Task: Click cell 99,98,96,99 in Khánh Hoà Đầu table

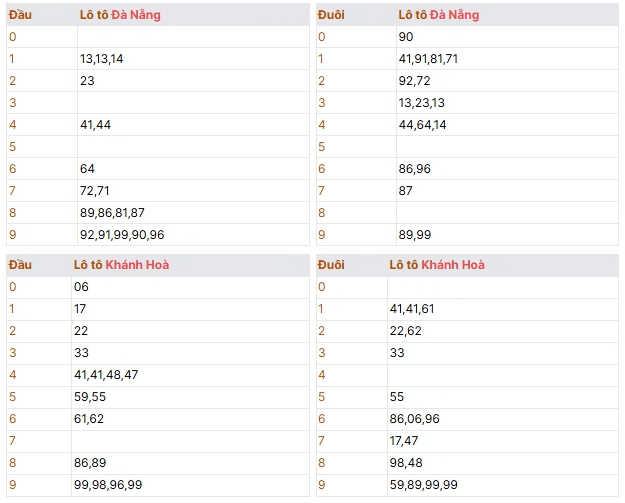Action: coord(191,485)
